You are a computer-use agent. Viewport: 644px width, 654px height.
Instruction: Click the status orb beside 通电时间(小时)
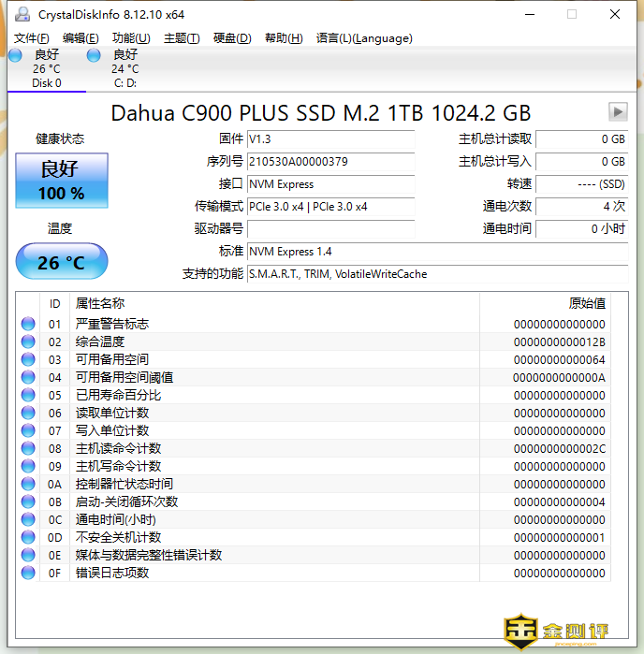click(28, 519)
